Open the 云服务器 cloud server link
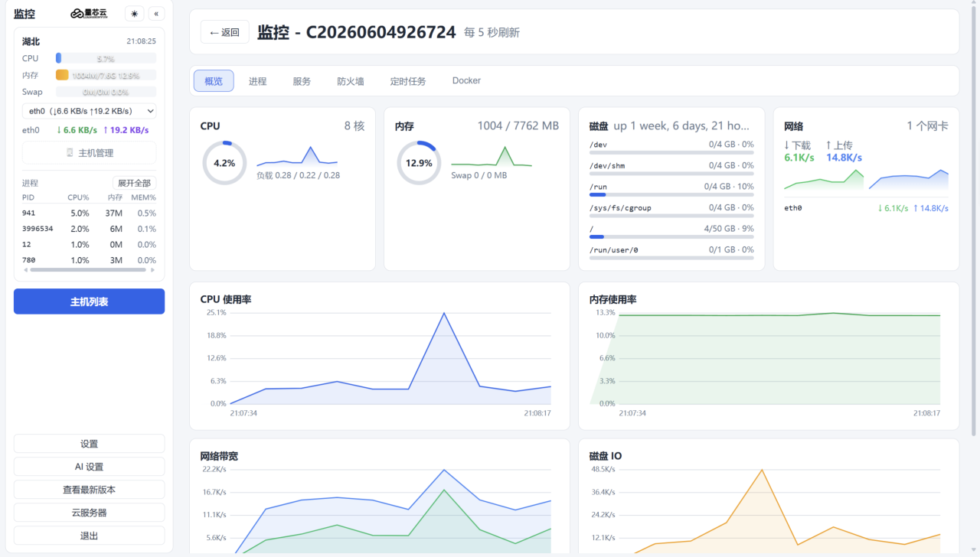Image resolution: width=980 pixels, height=557 pixels. [89, 513]
